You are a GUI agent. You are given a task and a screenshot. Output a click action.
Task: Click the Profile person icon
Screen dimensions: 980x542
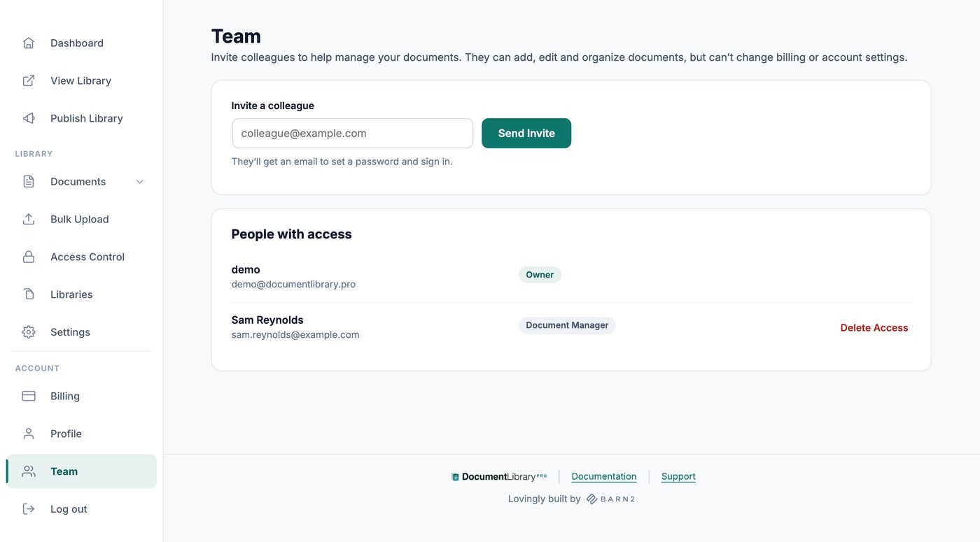[x=29, y=434]
